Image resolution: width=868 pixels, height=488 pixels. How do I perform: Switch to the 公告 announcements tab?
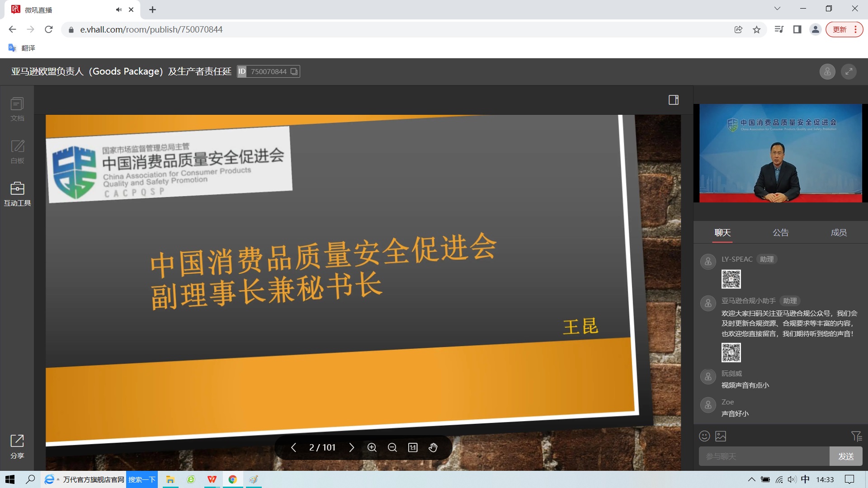point(780,233)
